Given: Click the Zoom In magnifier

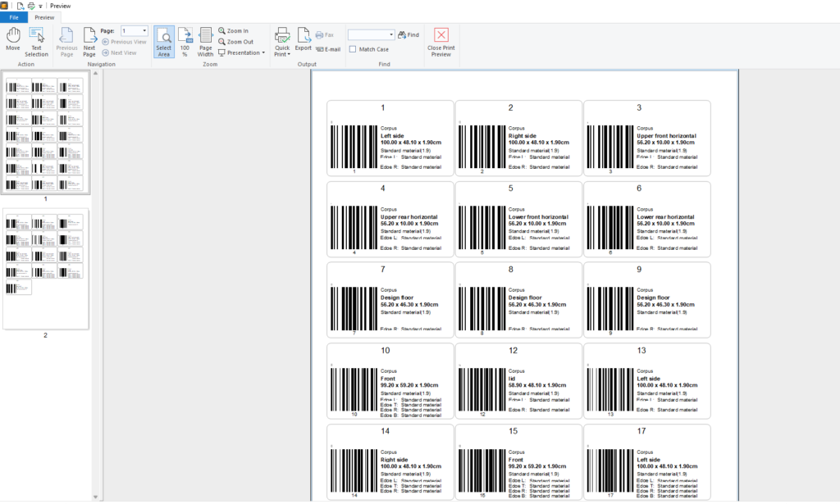Looking at the screenshot, I should (234, 30).
